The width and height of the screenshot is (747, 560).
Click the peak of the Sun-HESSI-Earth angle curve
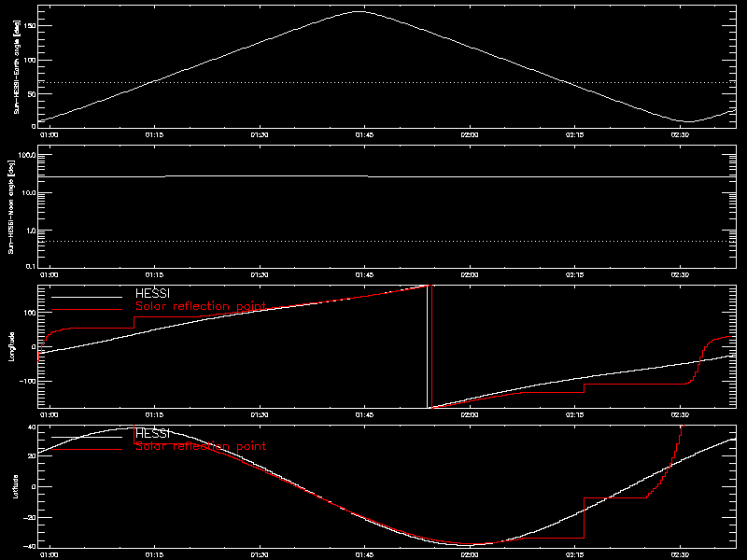(x=359, y=12)
